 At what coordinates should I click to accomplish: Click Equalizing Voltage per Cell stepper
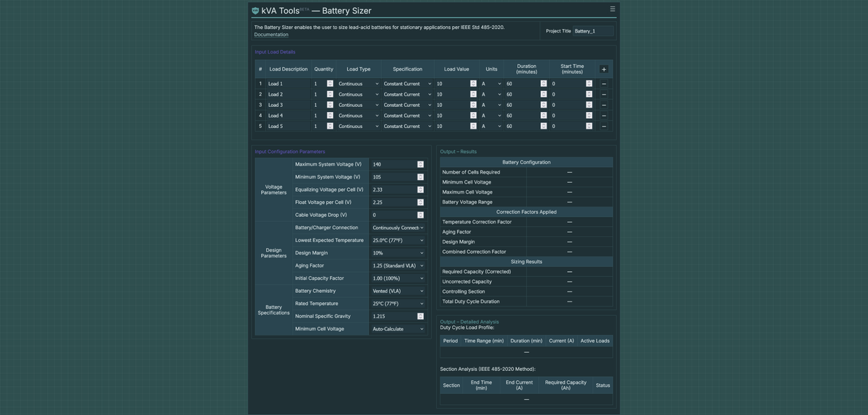(420, 189)
